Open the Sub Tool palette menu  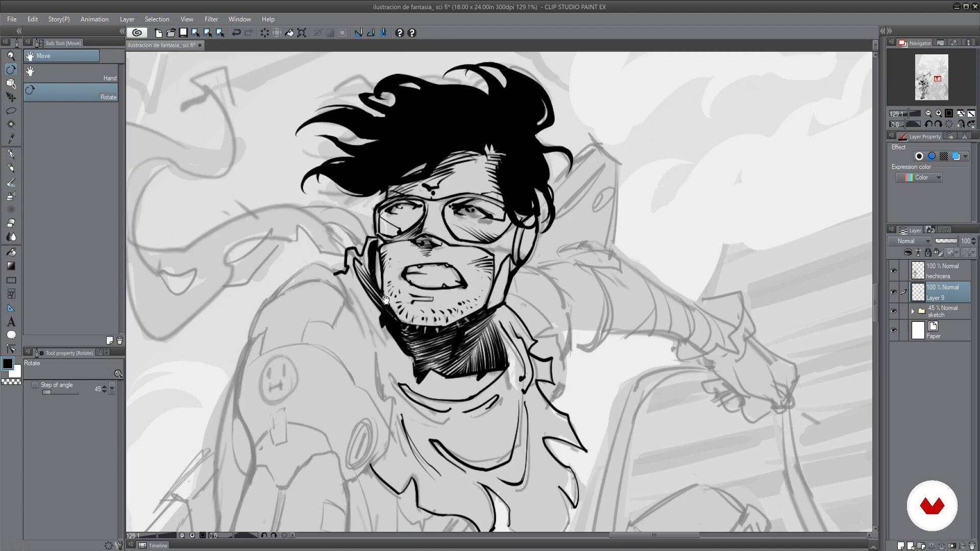click(x=28, y=42)
